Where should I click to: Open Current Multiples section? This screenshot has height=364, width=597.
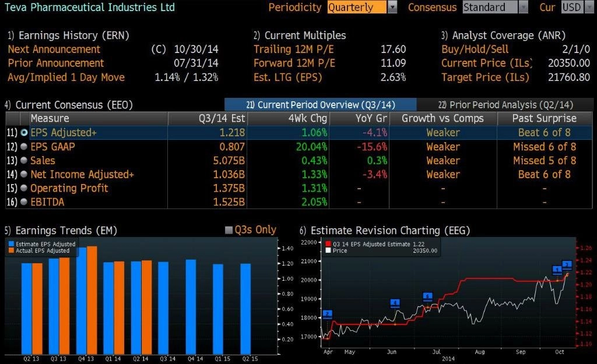pos(300,36)
